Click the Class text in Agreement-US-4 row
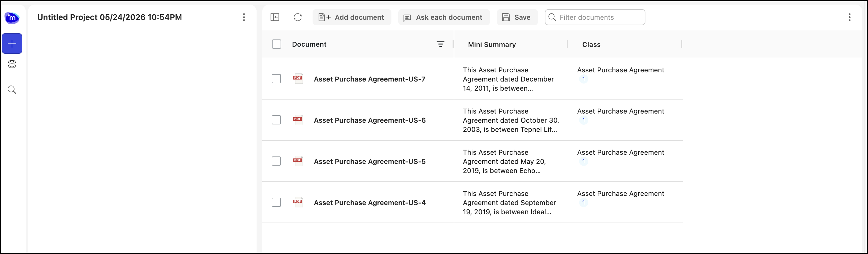Image resolution: width=868 pixels, height=254 pixels. point(620,193)
